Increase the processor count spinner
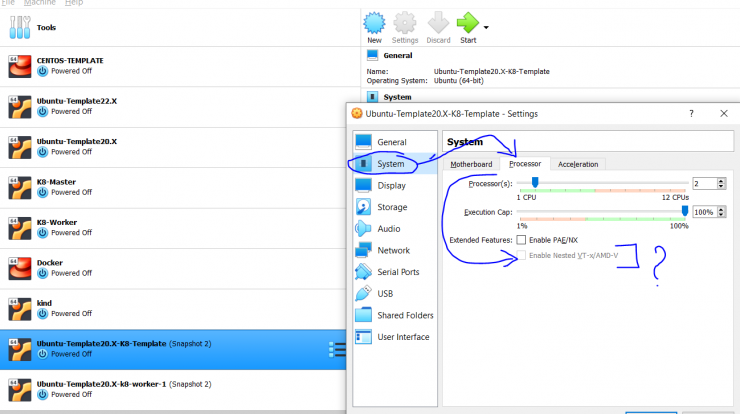 tap(721, 181)
